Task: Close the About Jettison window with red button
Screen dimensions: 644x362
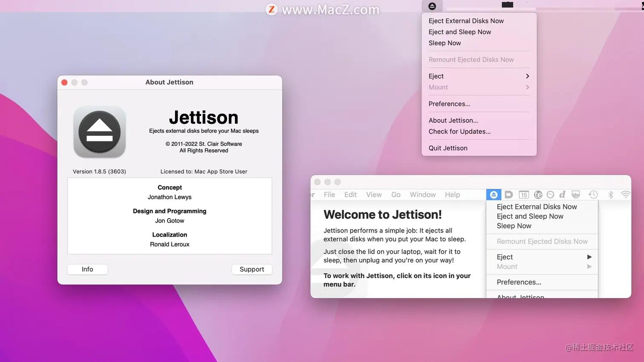Action: (64, 83)
